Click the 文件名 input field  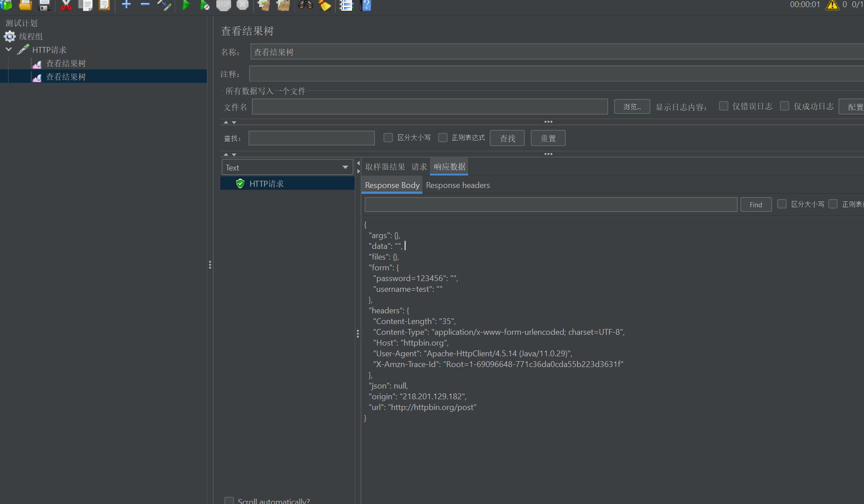(429, 107)
